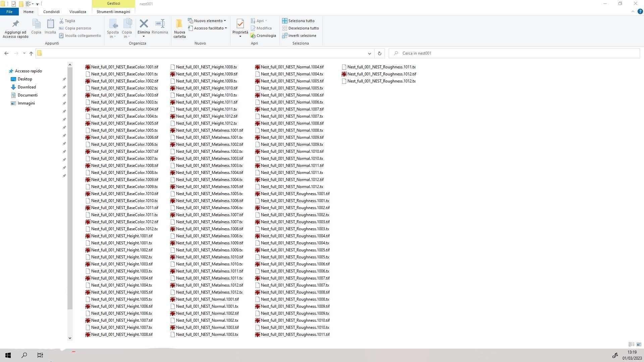Select Nest_full_001_NEST_Roughness.1012.tif file
The image size is (644, 362).
(x=381, y=74)
